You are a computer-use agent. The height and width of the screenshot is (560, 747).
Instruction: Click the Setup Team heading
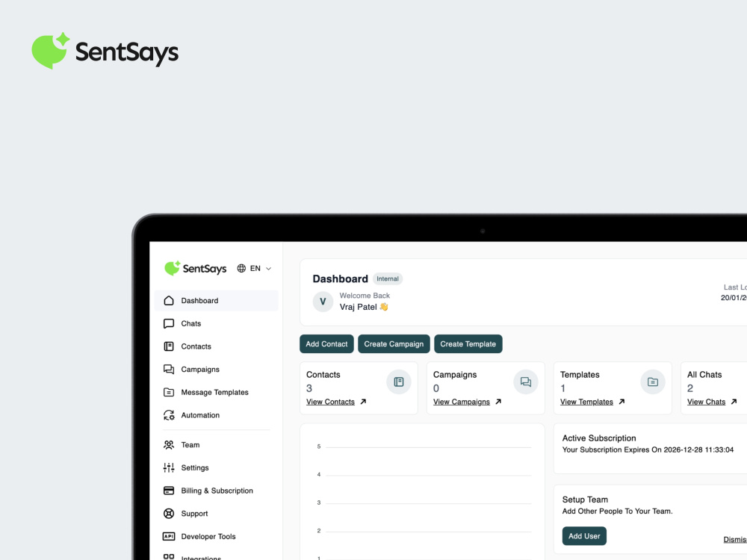[x=585, y=499]
